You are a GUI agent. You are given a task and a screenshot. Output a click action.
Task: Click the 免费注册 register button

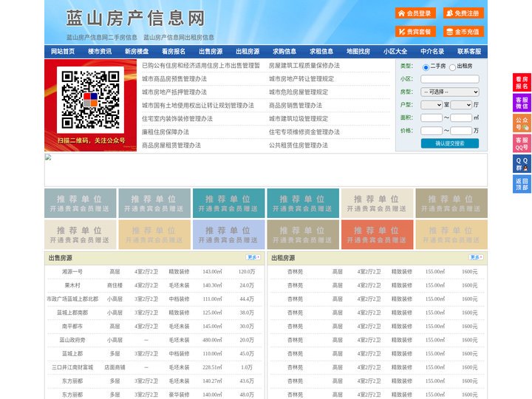(463, 13)
